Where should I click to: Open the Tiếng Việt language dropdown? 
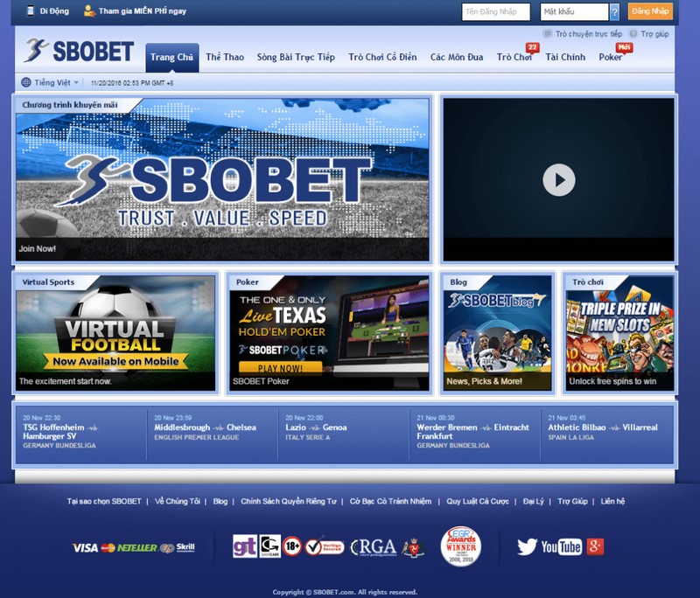point(50,82)
